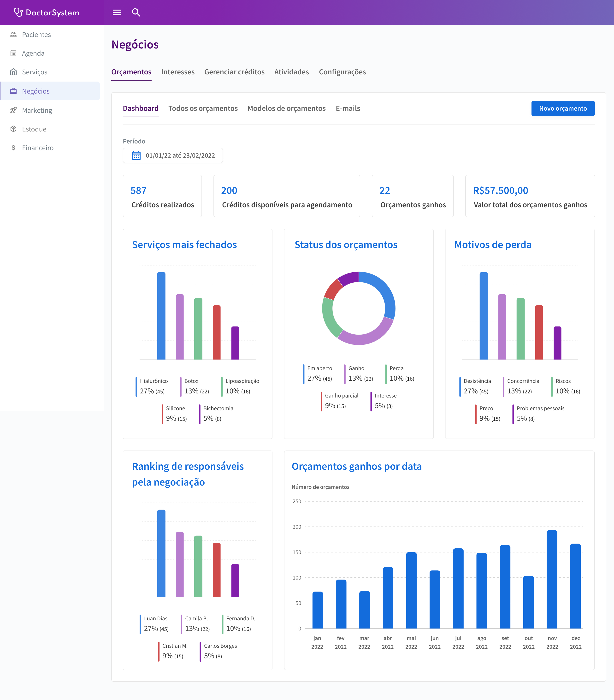Viewport: 614px width, 700px height.
Task: Select Todos os orçamentos sub-tab
Action: [x=203, y=109]
